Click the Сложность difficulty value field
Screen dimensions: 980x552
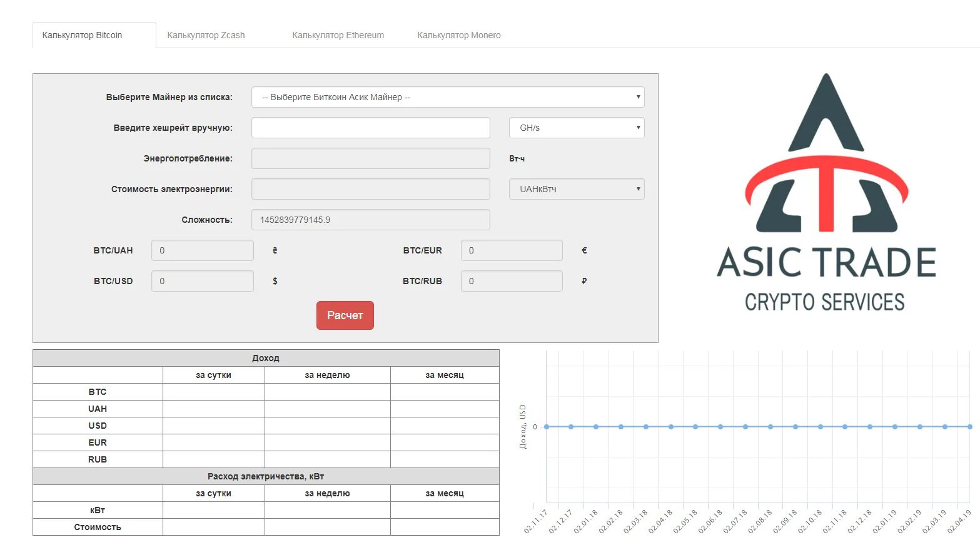point(370,220)
